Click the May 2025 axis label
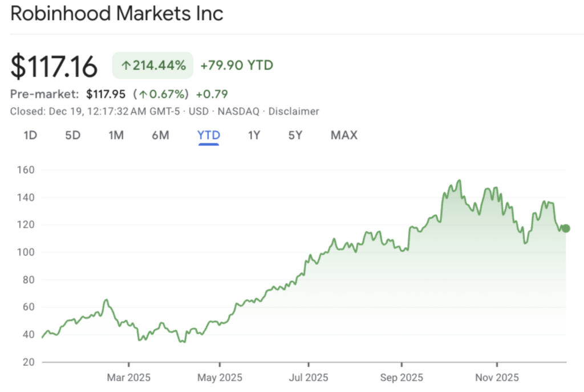The height and width of the screenshot is (392, 584). (x=220, y=377)
